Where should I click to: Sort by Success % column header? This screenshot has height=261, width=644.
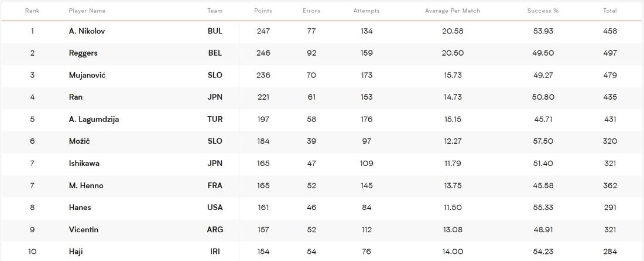point(543,11)
